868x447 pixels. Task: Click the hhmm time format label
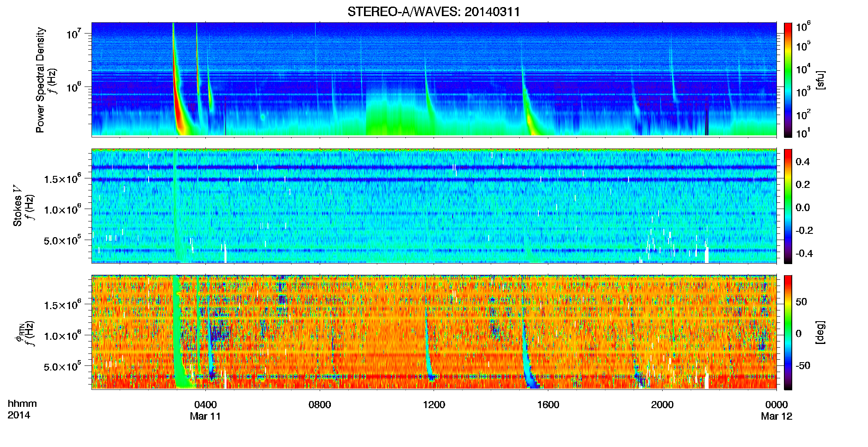coord(22,404)
